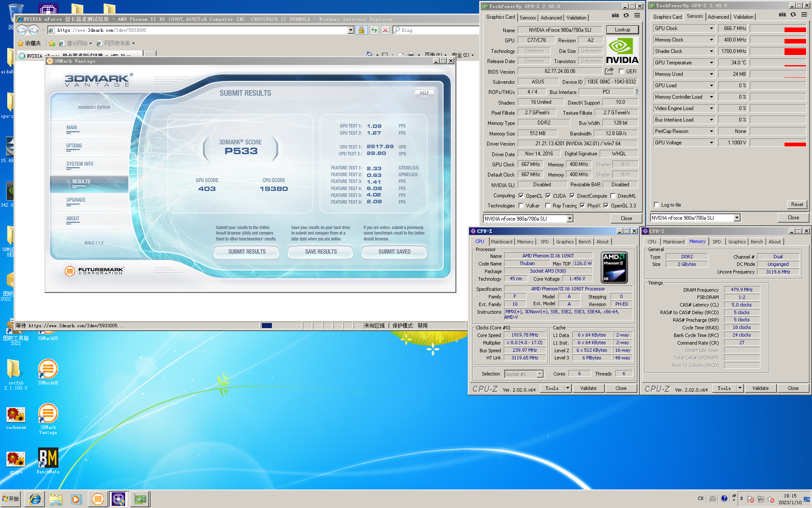
Task: Open 3DMark06 desktop shortcut
Action: coord(48,372)
